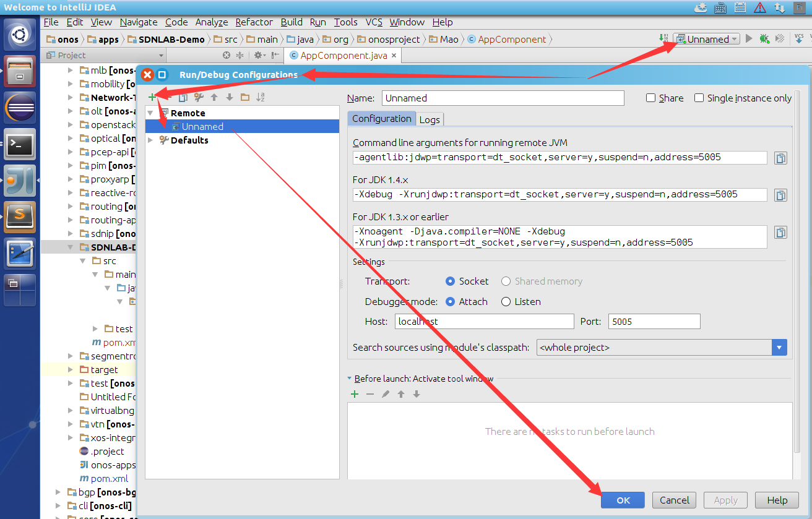Click the Port field showing 5005
Image resolution: width=812 pixels, height=519 pixels.
654,321
